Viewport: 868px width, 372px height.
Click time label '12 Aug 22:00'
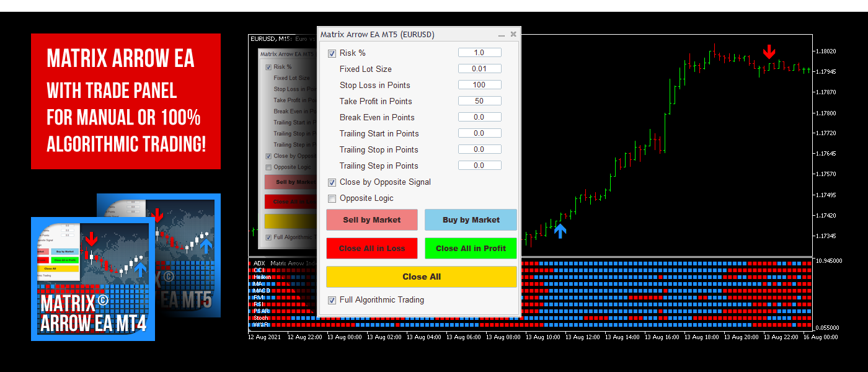tap(306, 337)
